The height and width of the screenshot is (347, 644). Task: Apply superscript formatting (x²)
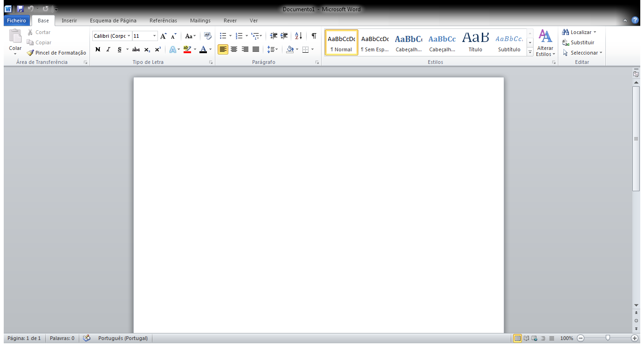coord(158,49)
